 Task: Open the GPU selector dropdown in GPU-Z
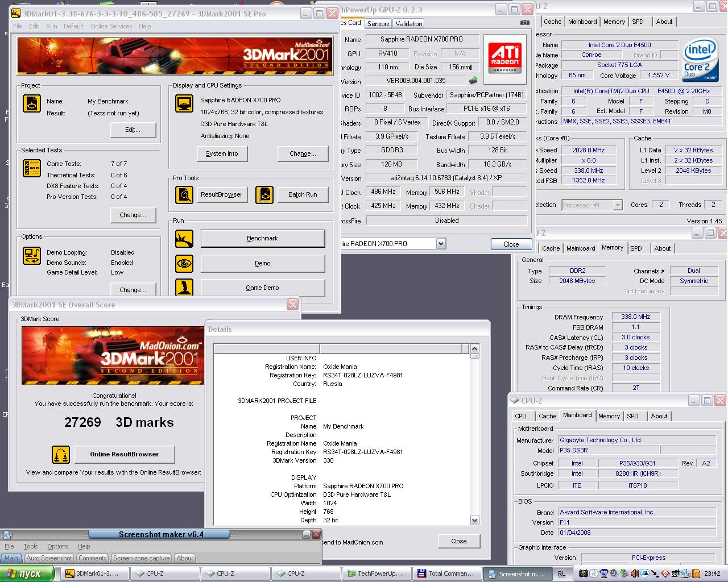pos(441,244)
